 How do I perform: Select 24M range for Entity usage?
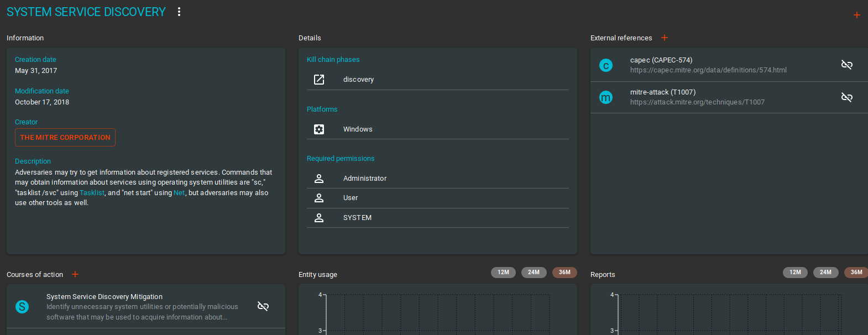pos(534,272)
